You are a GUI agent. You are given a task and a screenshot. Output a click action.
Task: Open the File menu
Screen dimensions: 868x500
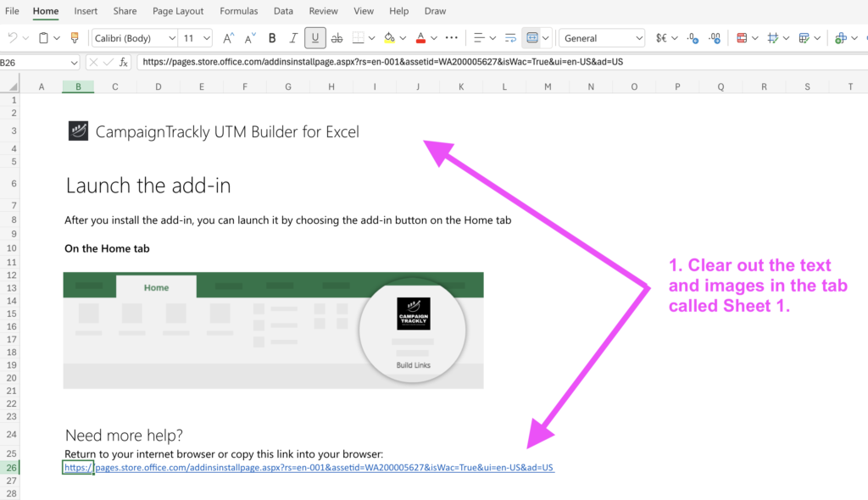[x=12, y=11]
